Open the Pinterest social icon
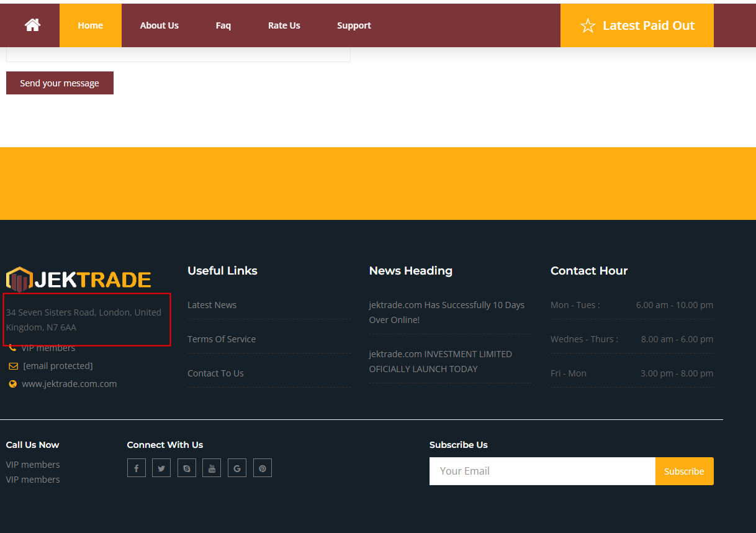The image size is (756, 533). pyautogui.click(x=263, y=468)
